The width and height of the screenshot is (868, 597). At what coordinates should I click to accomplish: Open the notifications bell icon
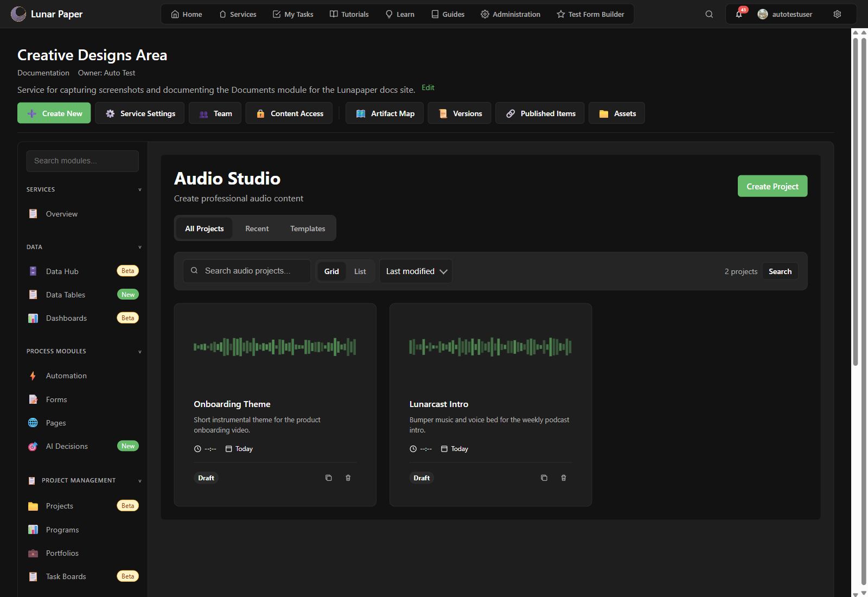pyautogui.click(x=739, y=14)
